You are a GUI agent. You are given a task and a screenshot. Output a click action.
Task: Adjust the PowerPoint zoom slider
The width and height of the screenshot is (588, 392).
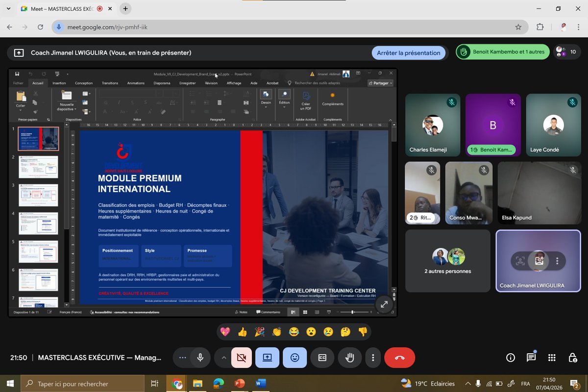[x=352, y=312]
